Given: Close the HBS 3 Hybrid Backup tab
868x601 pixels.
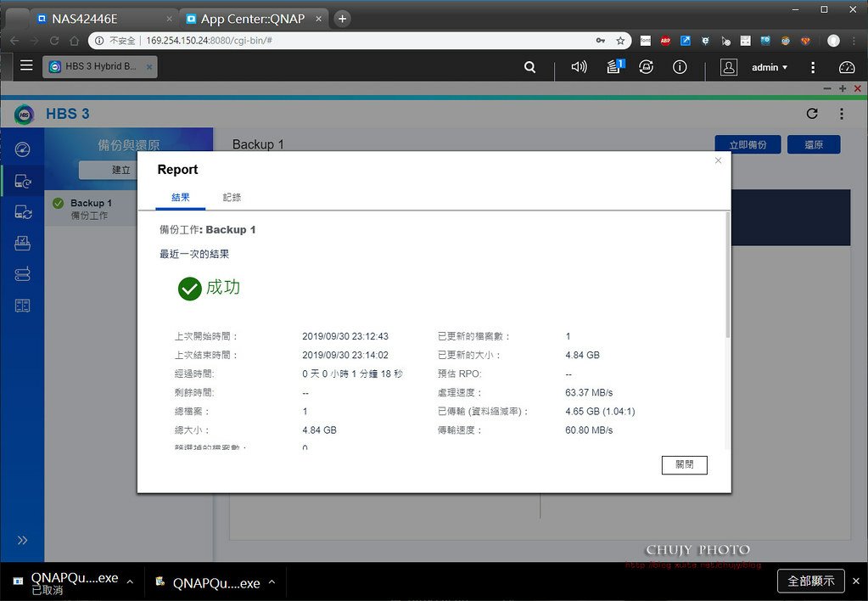Looking at the screenshot, I should (x=149, y=67).
